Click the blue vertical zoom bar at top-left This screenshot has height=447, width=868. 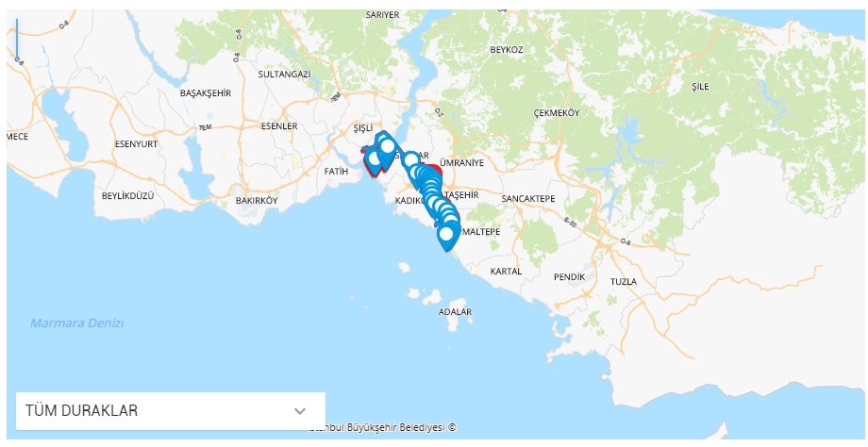click(17, 40)
